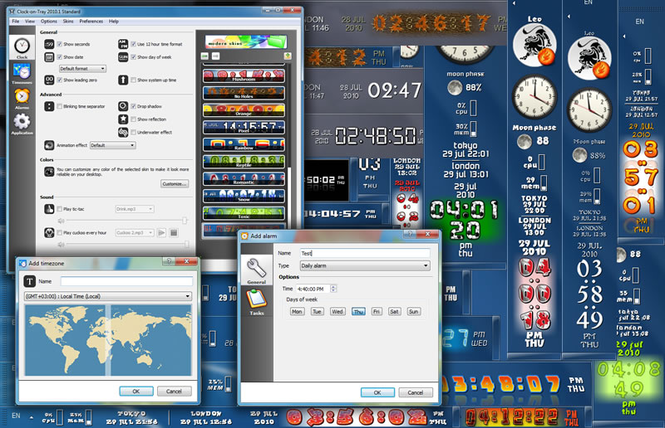Open the alarm Type dropdown showing Daily alarm
665x428 pixels.
click(x=365, y=266)
